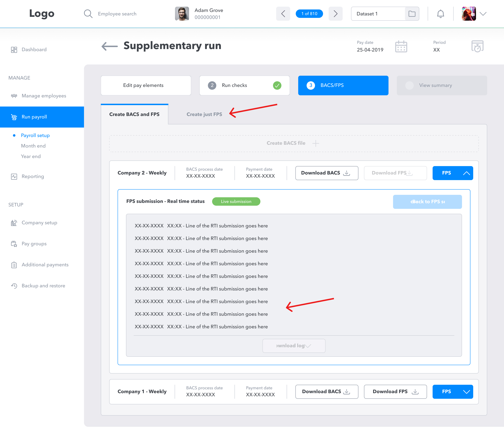This screenshot has height=438, width=504.
Task: Open the Dataset 1 folder icon
Action: [412, 14]
